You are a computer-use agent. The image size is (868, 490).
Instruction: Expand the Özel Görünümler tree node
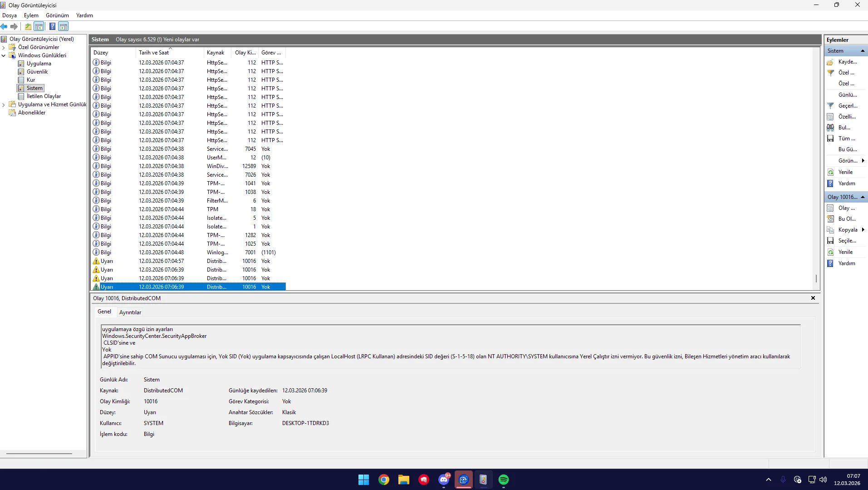pos(4,47)
